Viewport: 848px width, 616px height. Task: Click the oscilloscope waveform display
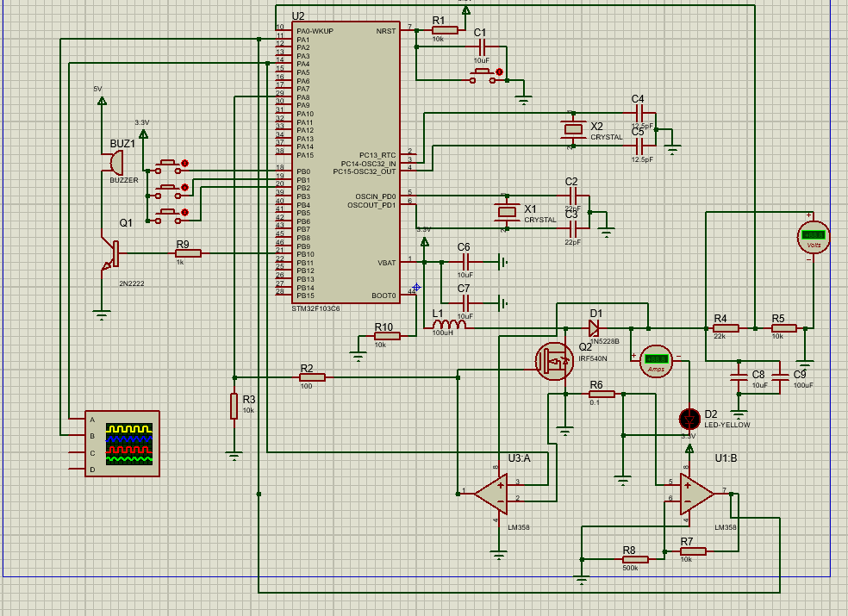coord(128,444)
